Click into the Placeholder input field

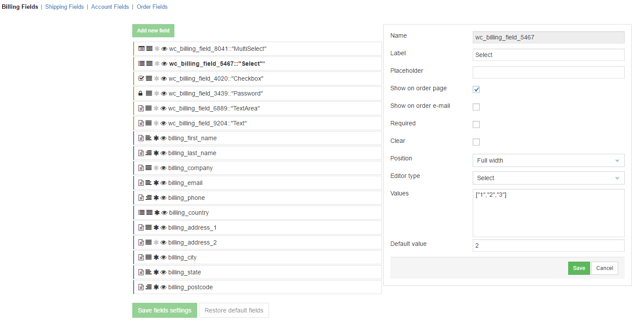(x=548, y=72)
